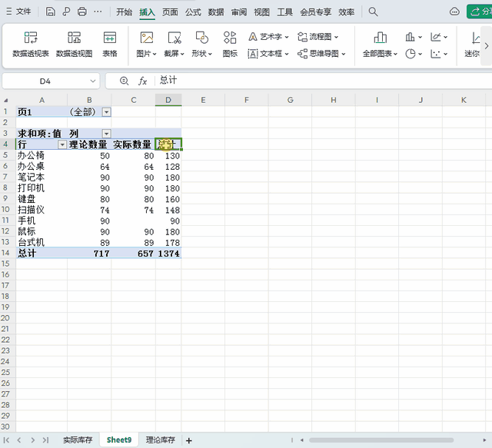Expand the ribbon with the right chevron
This screenshot has width=492, height=448.
coord(487,46)
